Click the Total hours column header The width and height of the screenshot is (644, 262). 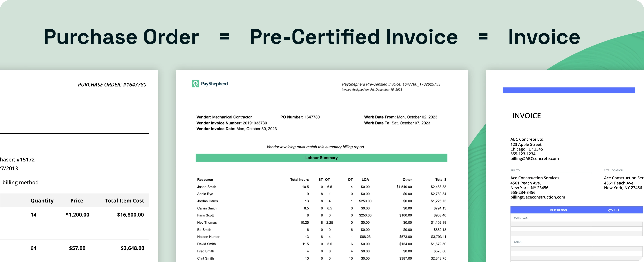click(299, 180)
